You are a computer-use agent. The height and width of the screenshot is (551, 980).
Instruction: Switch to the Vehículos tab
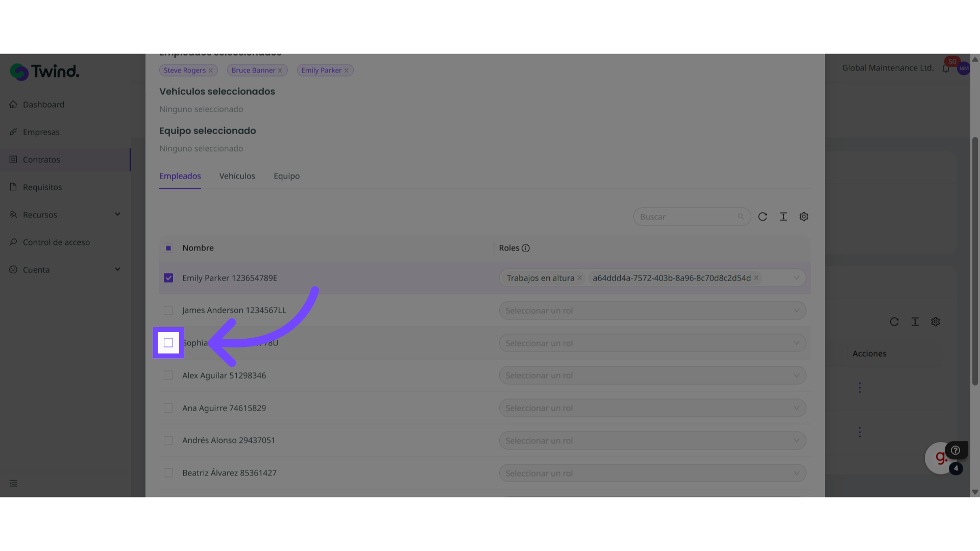point(237,176)
